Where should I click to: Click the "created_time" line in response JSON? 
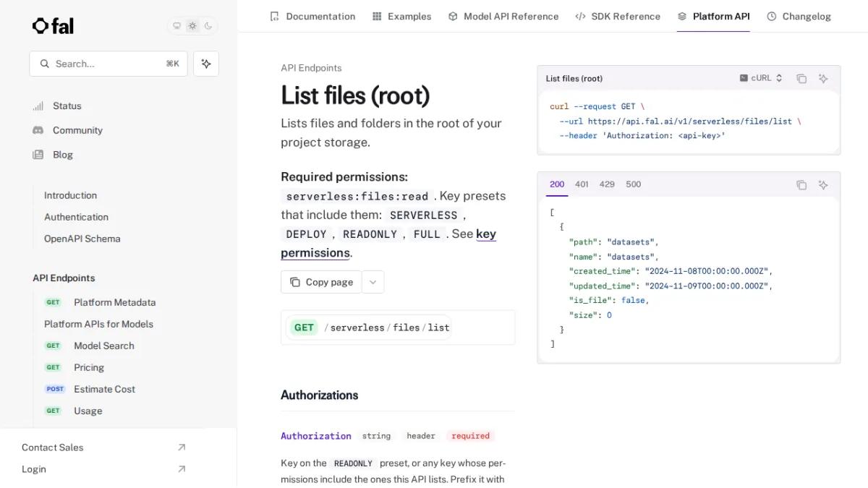point(671,271)
